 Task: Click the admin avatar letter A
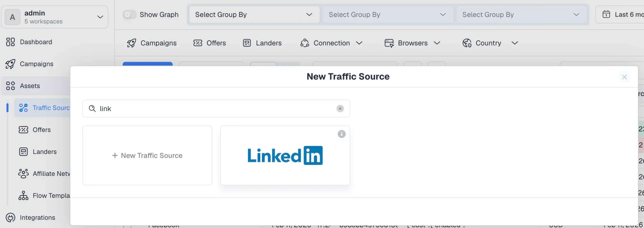tap(12, 17)
